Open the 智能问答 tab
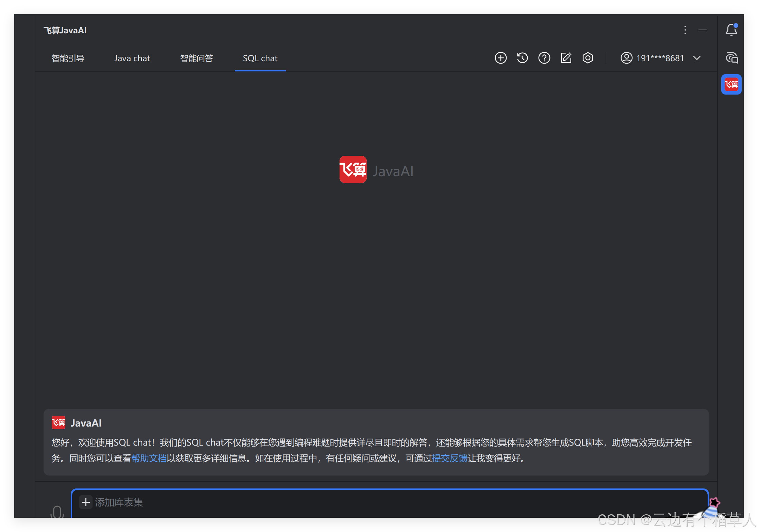 196,58
